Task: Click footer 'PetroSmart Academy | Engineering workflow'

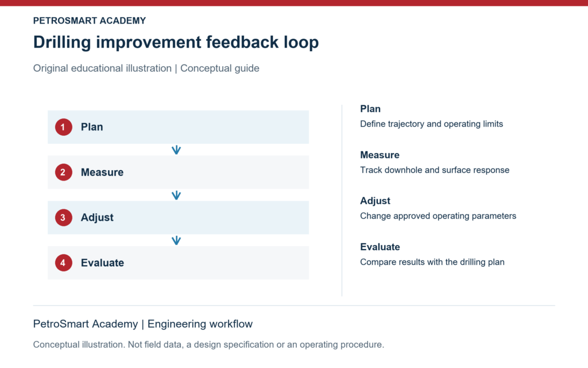Action: pyautogui.click(x=143, y=324)
